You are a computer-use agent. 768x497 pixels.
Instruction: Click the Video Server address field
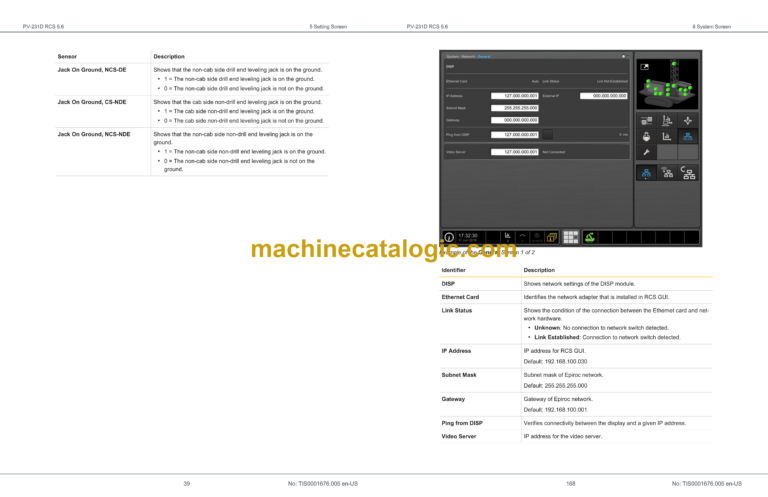pyautogui.click(x=514, y=152)
